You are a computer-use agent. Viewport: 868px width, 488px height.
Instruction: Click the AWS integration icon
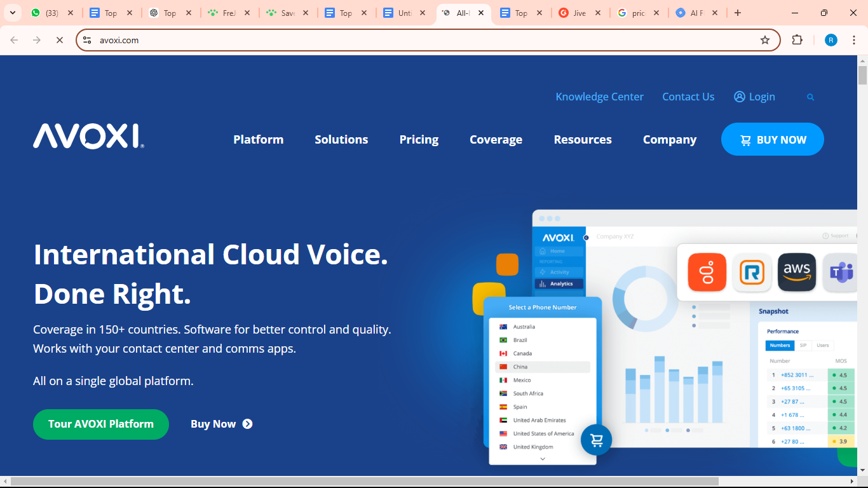tap(797, 272)
